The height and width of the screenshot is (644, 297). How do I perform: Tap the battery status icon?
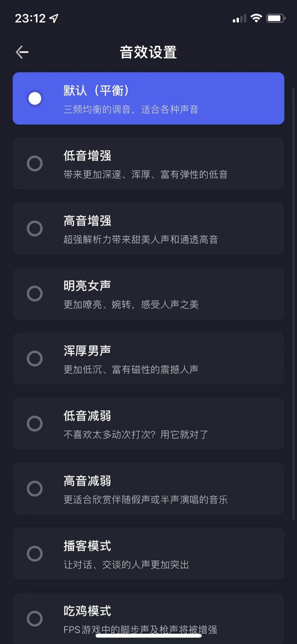coord(276,18)
